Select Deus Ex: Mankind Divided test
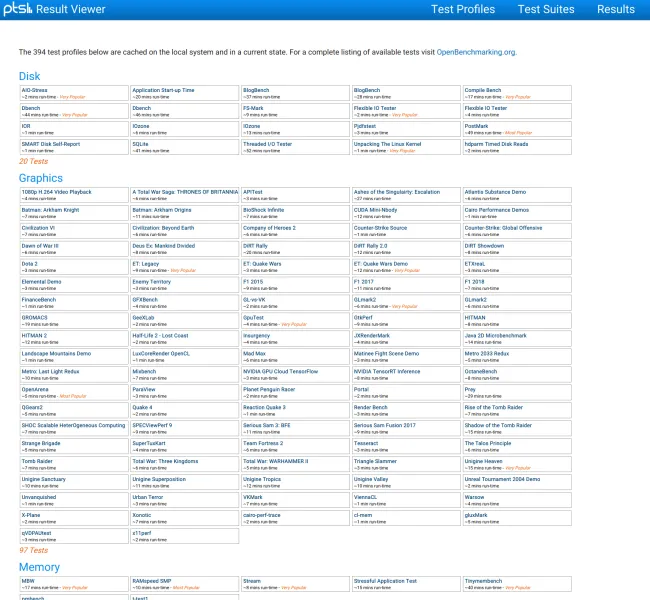This screenshot has height=600, width=650. (x=184, y=249)
